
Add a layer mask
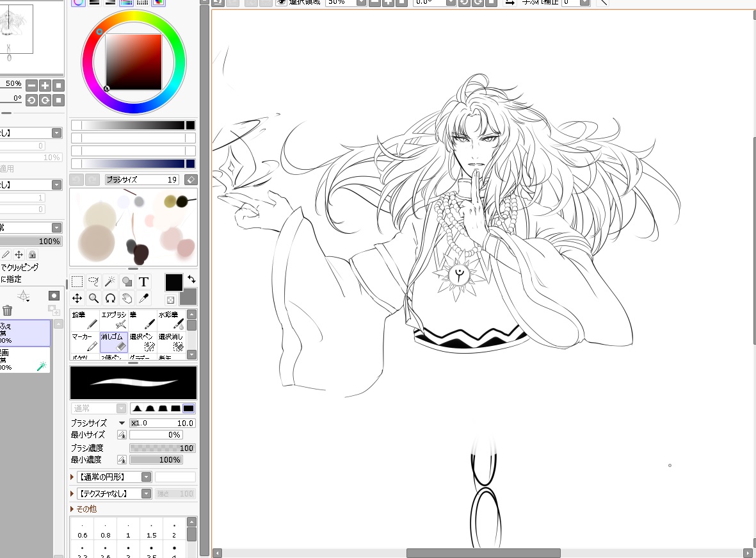(x=54, y=295)
